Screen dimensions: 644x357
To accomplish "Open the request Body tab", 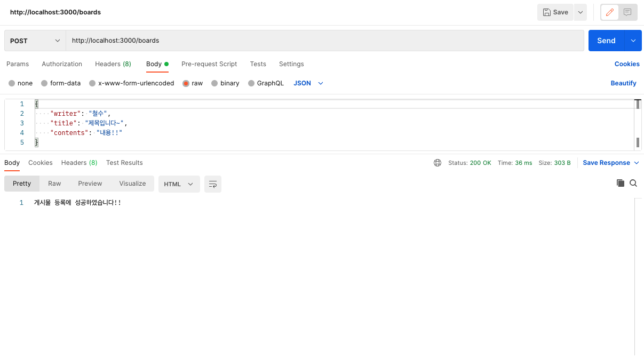I will [x=157, y=64].
